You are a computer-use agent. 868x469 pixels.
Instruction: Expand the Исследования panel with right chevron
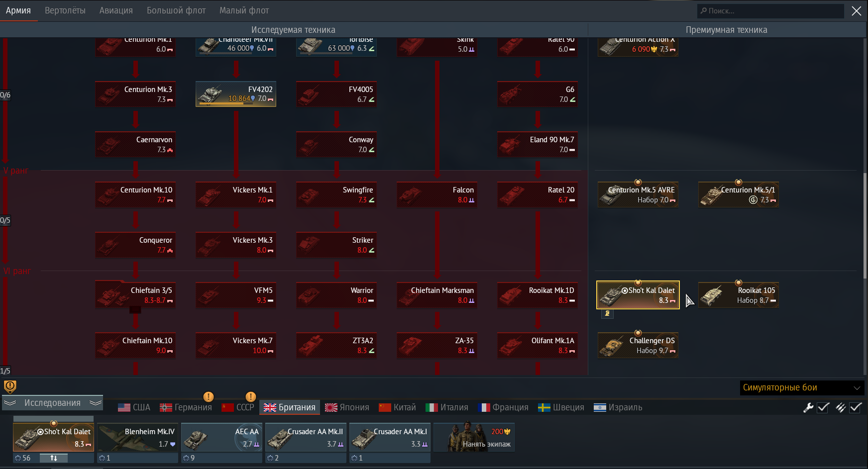click(x=96, y=403)
